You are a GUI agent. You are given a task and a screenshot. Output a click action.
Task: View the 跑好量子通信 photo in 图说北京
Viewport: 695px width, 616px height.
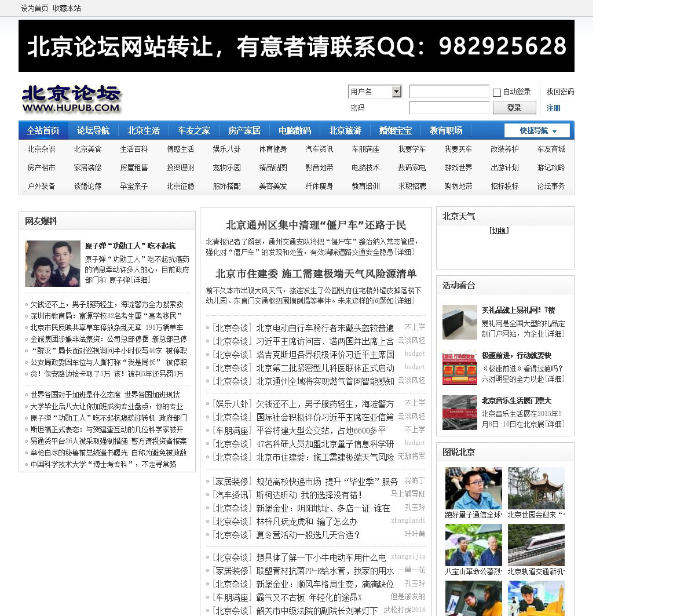pos(473,488)
